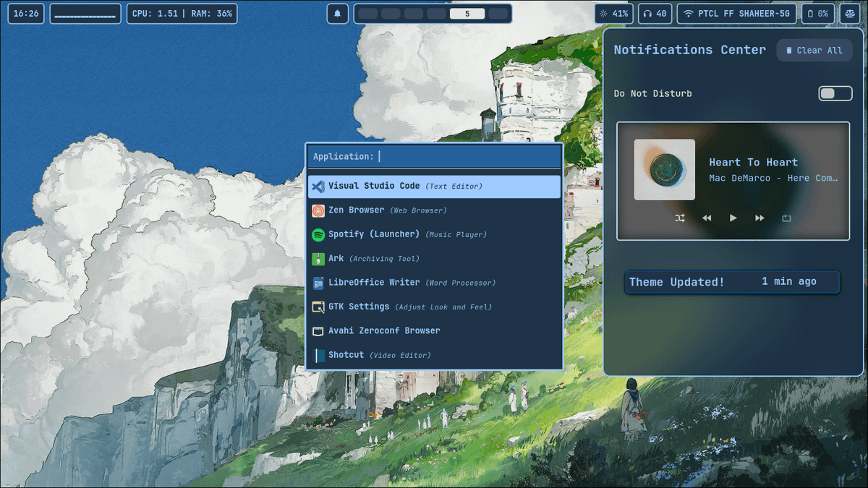This screenshot has width=868, height=488.
Task: Select Ark (Archiving Tool) entry
Action: click(434, 259)
